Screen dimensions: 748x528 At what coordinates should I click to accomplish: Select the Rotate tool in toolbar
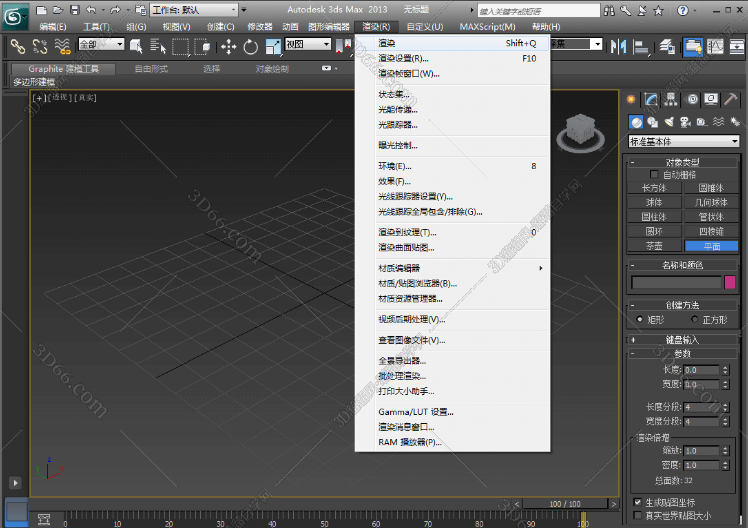(x=250, y=46)
